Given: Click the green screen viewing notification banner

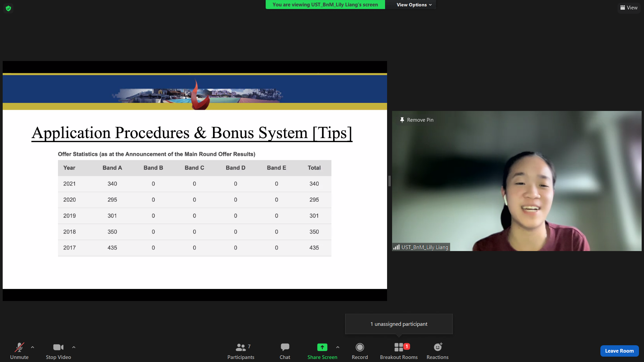Looking at the screenshot, I should (x=325, y=5).
